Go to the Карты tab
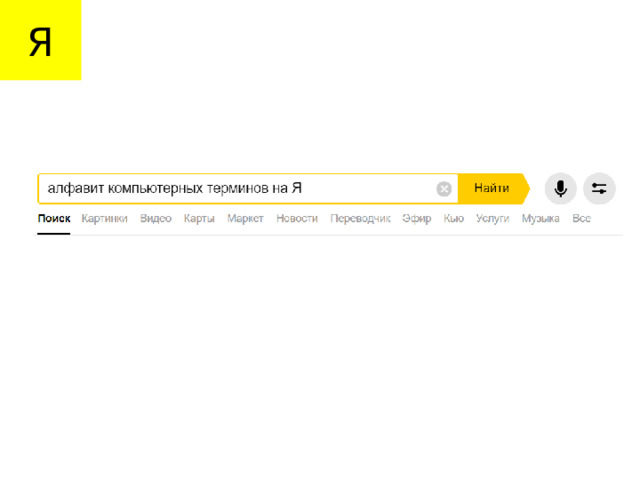Image resolution: width=640 pixels, height=480 pixels. (199, 219)
